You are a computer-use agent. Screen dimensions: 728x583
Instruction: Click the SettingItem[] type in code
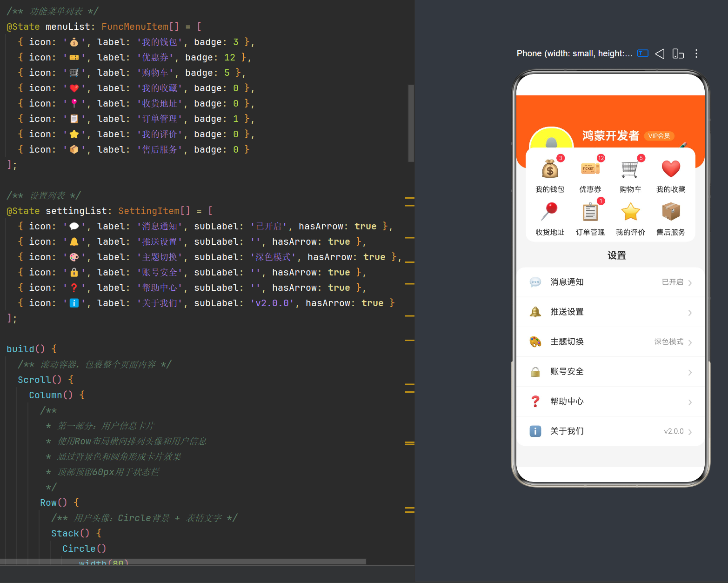point(154,211)
